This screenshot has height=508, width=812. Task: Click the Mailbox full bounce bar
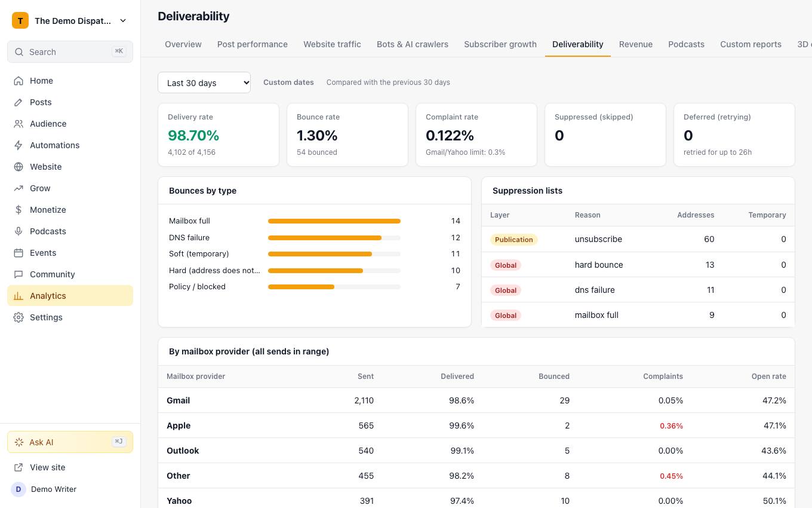pos(334,221)
